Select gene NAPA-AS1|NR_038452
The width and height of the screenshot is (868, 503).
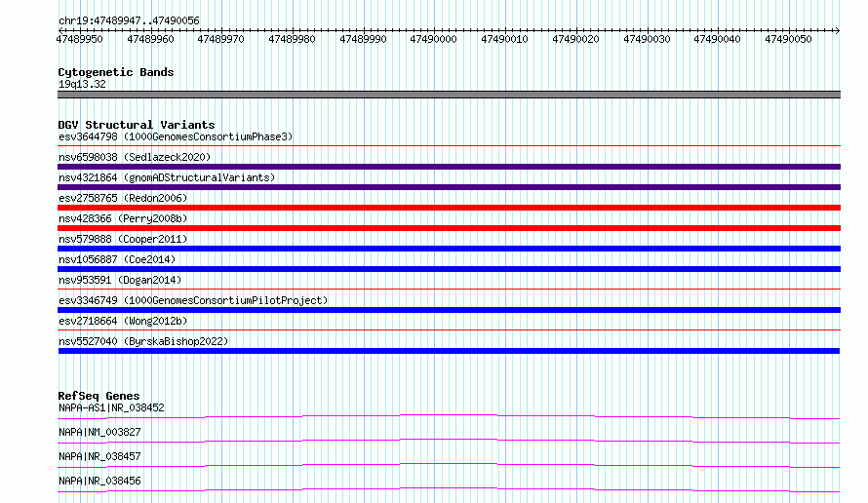pyautogui.click(x=111, y=407)
